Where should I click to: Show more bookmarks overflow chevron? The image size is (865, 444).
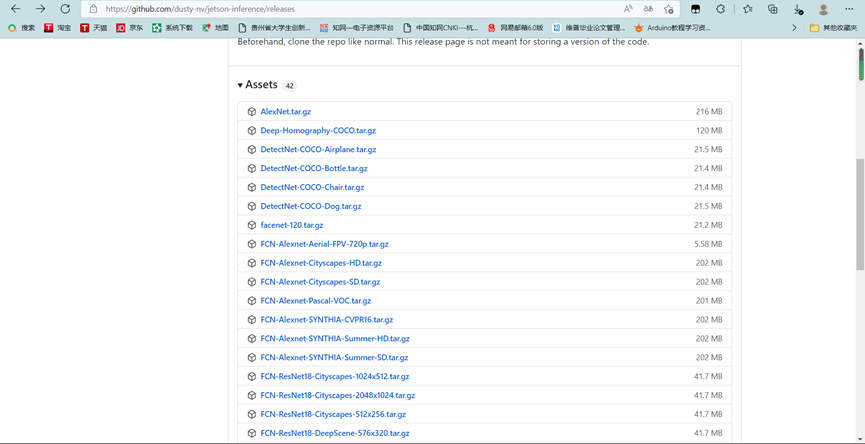pos(794,28)
